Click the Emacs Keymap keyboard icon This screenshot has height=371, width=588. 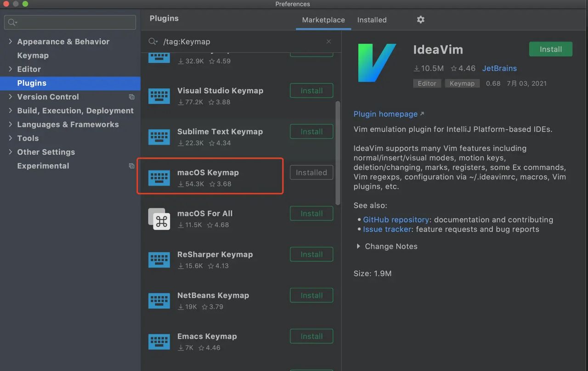click(159, 342)
